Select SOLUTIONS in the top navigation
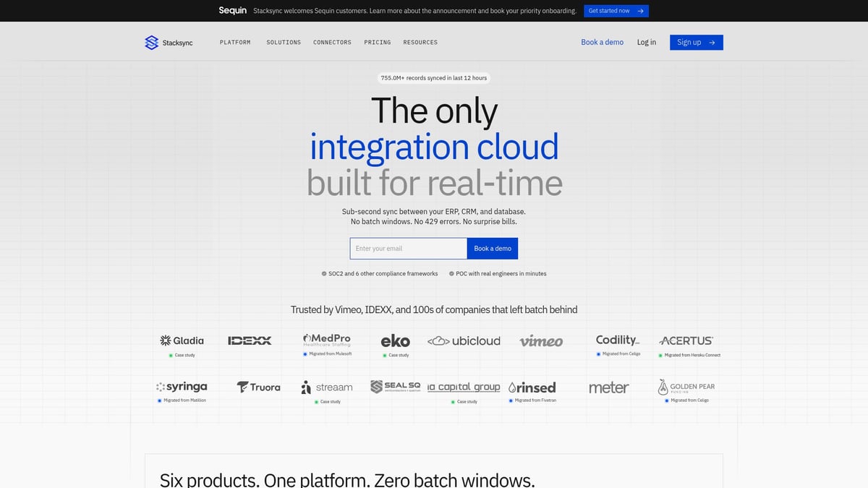Screen dimensions: 868x488 (283, 42)
